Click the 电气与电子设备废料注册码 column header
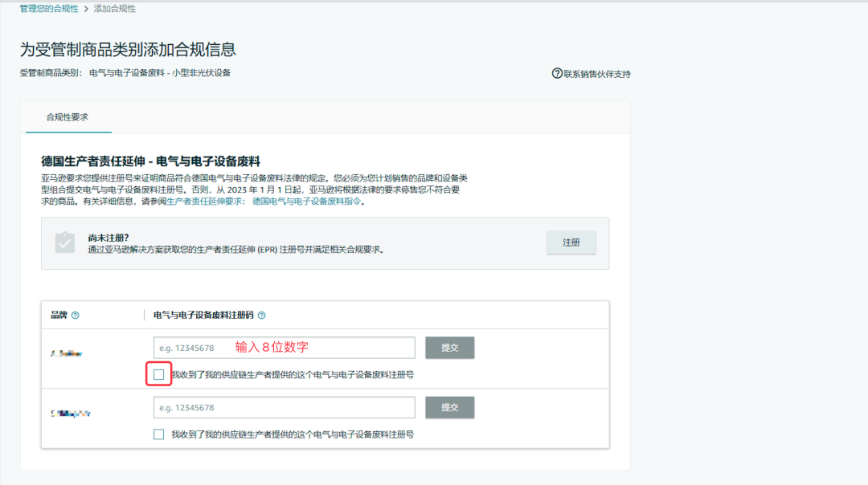 203,316
